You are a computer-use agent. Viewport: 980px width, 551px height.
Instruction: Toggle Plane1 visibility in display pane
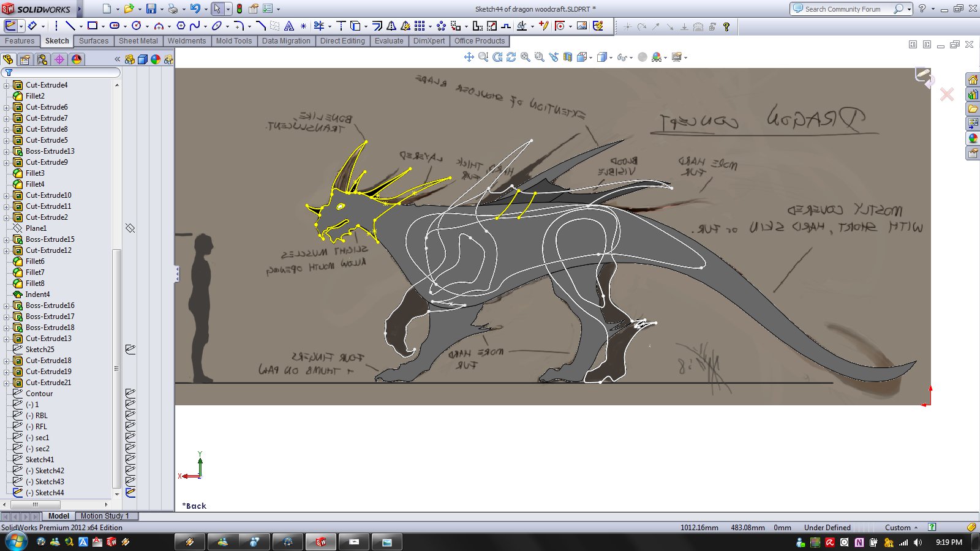[x=130, y=228]
